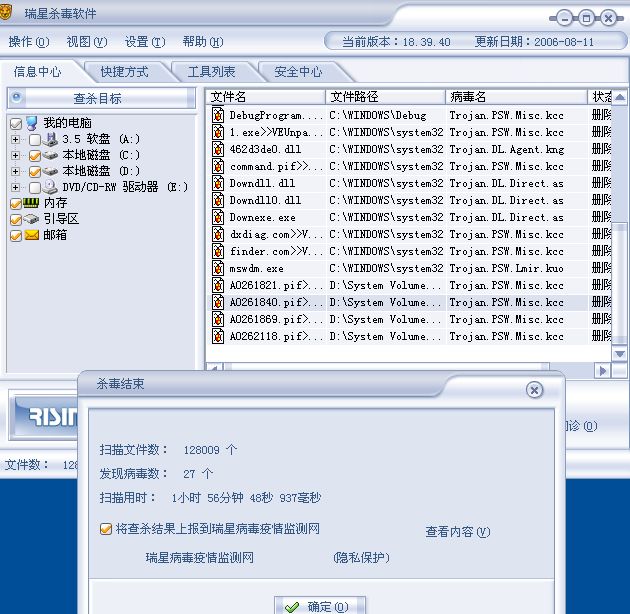Click virus file icon for Downdll.dll row

tap(218, 183)
